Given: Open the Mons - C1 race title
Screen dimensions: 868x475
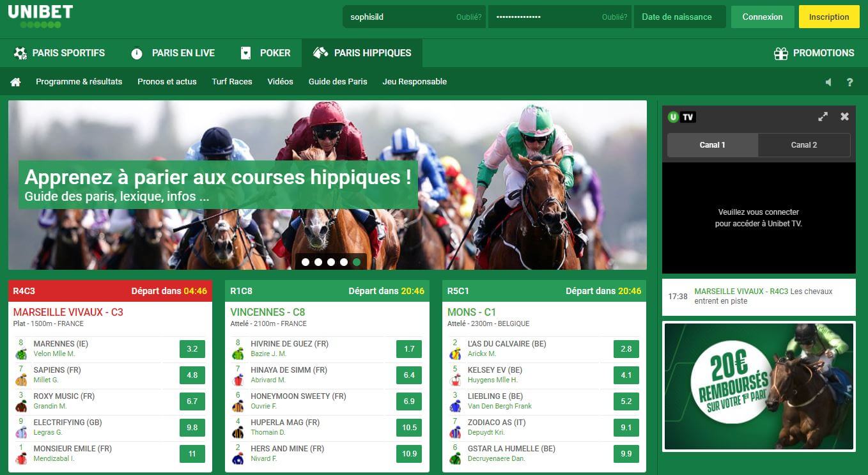Looking at the screenshot, I should pyautogui.click(x=472, y=313).
